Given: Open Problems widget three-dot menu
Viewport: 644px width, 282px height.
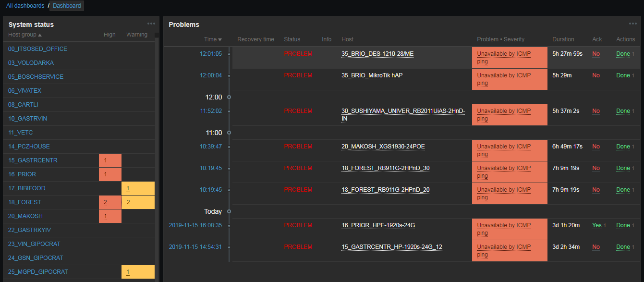Looking at the screenshot, I should tap(633, 24).
